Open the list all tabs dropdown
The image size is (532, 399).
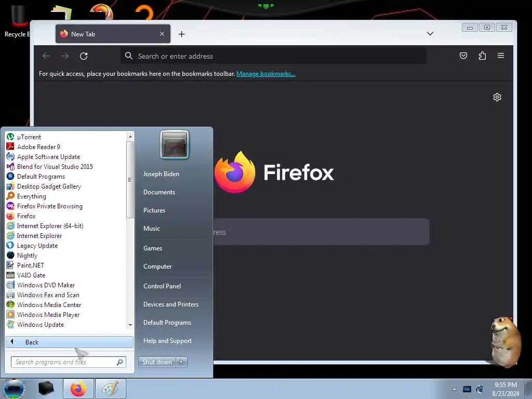pyautogui.click(x=430, y=34)
